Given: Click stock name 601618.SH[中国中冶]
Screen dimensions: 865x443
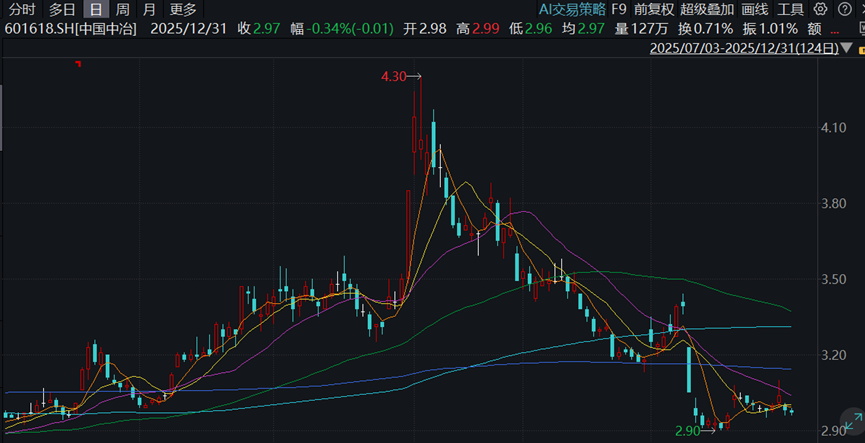Looking at the screenshot, I should pos(70,29).
